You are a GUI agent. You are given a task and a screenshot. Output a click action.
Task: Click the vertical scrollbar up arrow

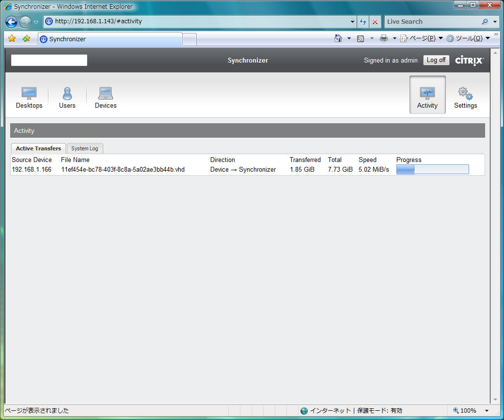pyautogui.click(x=495, y=53)
